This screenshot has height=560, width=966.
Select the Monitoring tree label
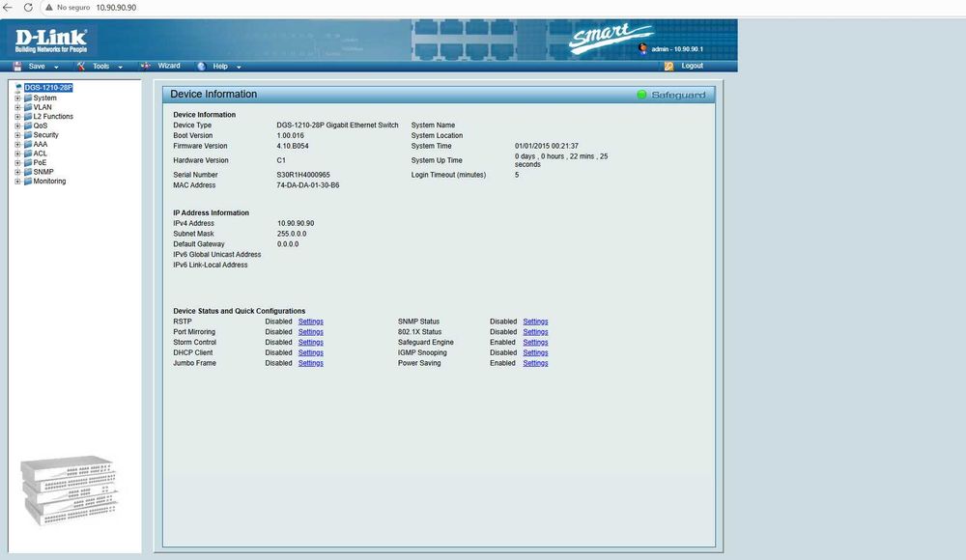[x=49, y=182]
